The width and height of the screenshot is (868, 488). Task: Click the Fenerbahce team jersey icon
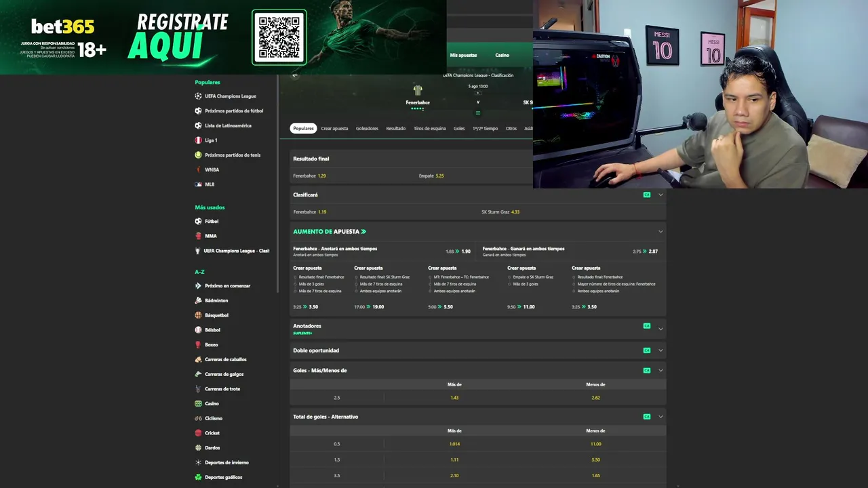(x=418, y=90)
